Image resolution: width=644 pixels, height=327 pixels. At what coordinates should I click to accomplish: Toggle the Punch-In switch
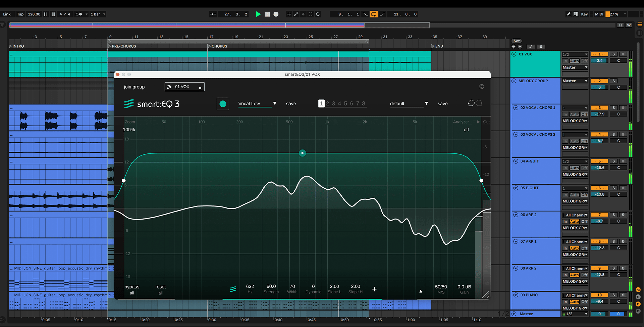point(365,14)
